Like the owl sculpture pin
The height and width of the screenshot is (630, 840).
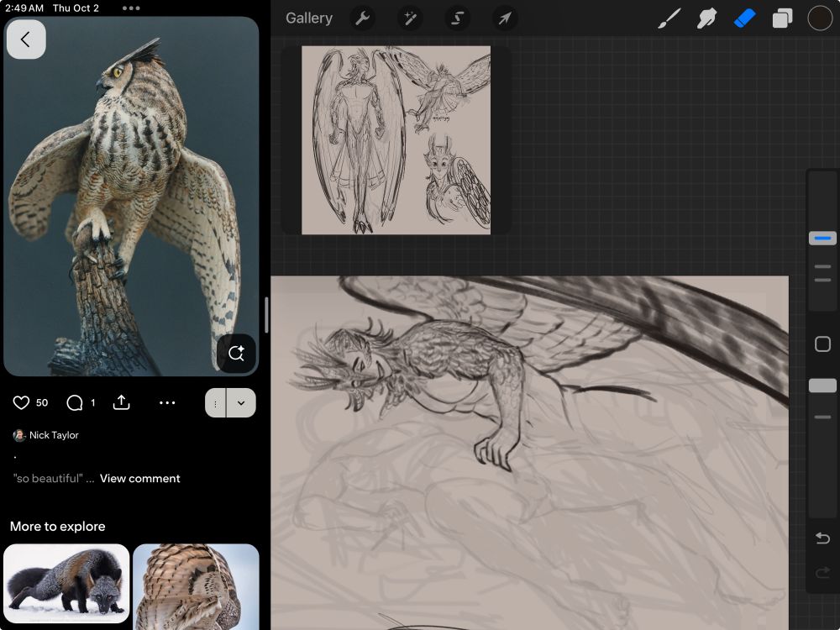coord(21,402)
